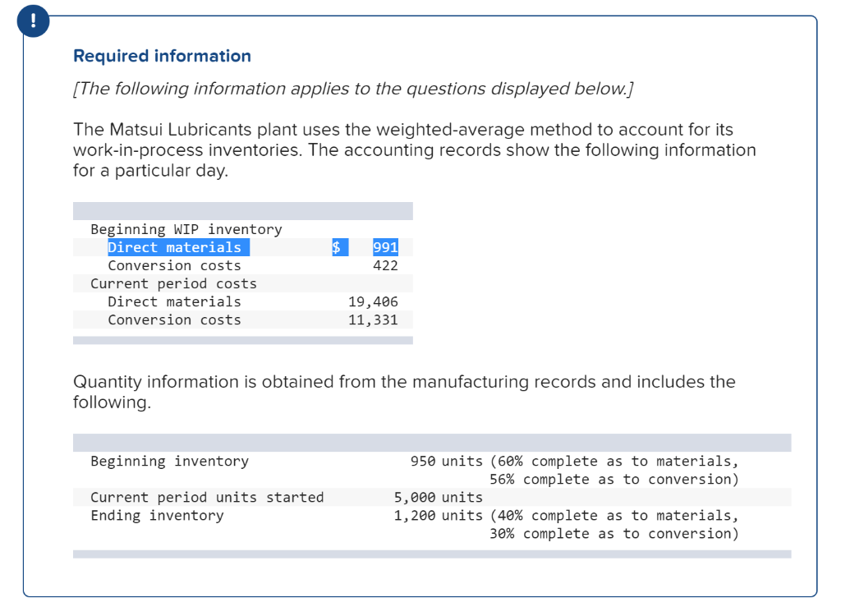Click the top cost table header bar
This screenshot has height=616, width=841.
coord(243,210)
